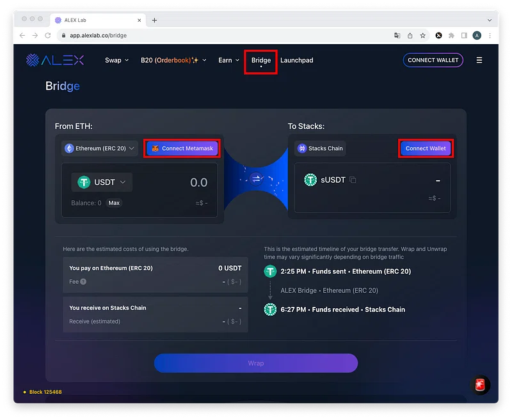Click 'Receive (estimated)' label
The height and width of the screenshot is (420, 512).
[95, 322]
